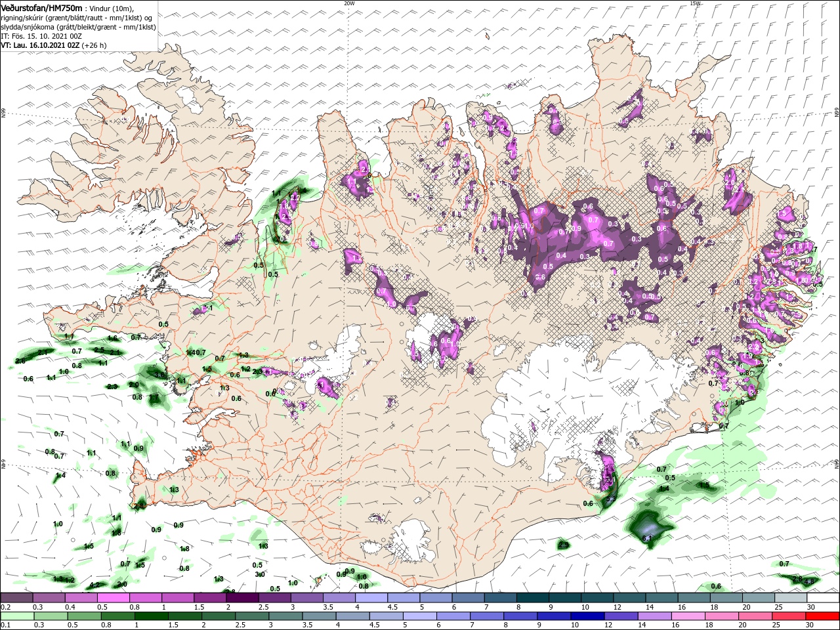The height and width of the screenshot is (630, 840).
Task: Click the 'VT: Lau. 16.10.2021 02Z' valid time
Action: coord(40,45)
